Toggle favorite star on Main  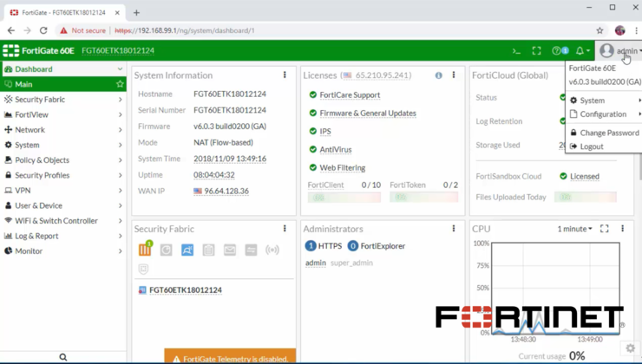(120, 84)
